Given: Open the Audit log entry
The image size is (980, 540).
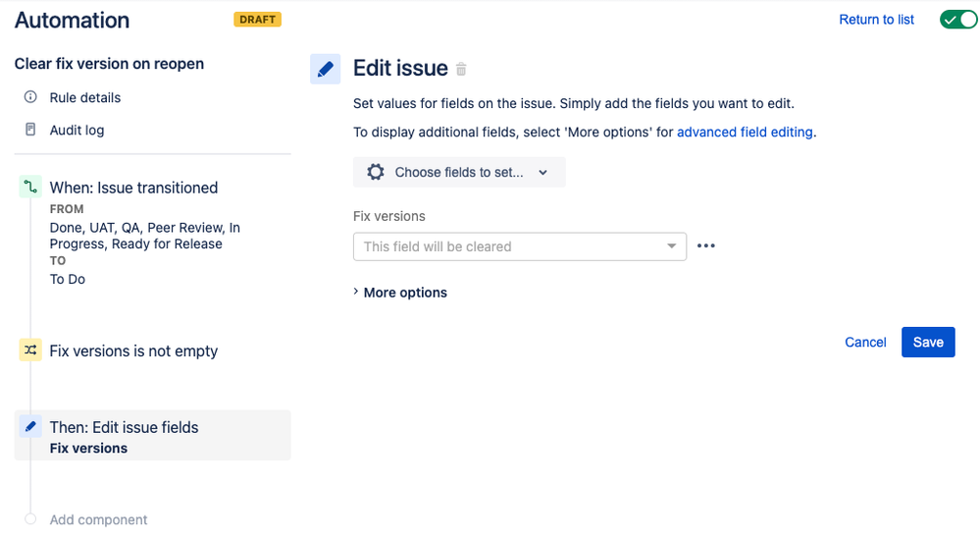Looking at the screenshot, I should tap(77, 131).
